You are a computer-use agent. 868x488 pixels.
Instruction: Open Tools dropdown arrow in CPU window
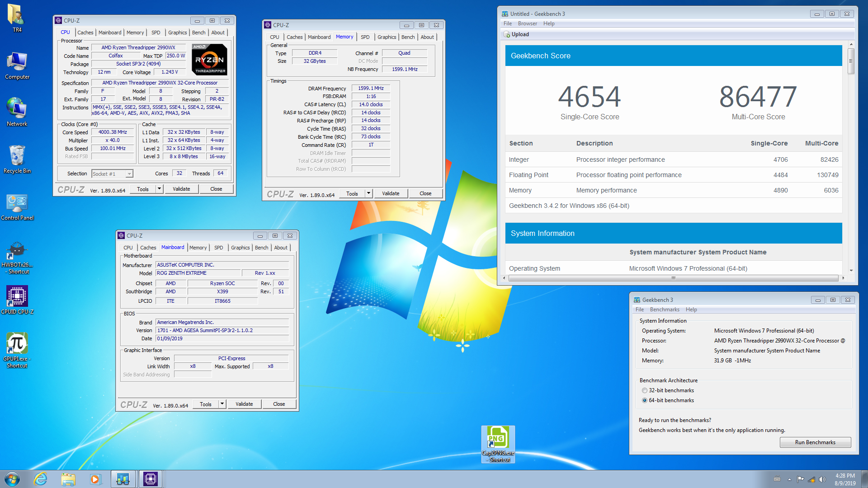tap(159, 189)
